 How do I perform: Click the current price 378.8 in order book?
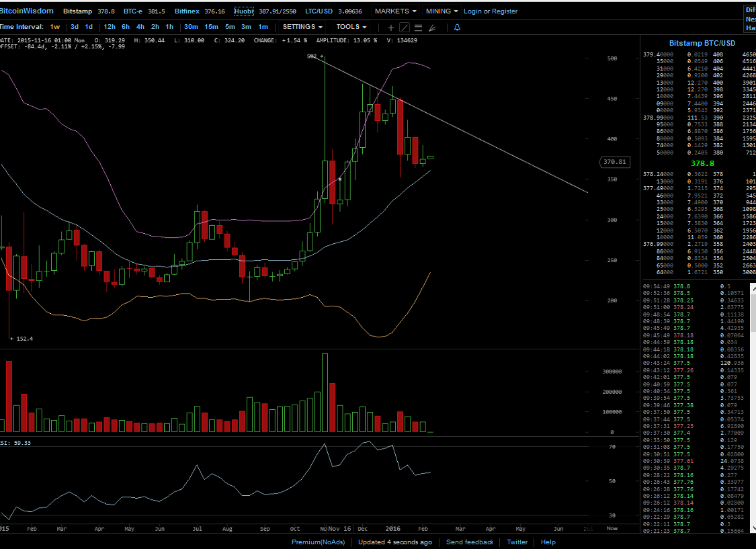(x=702, y=163)
